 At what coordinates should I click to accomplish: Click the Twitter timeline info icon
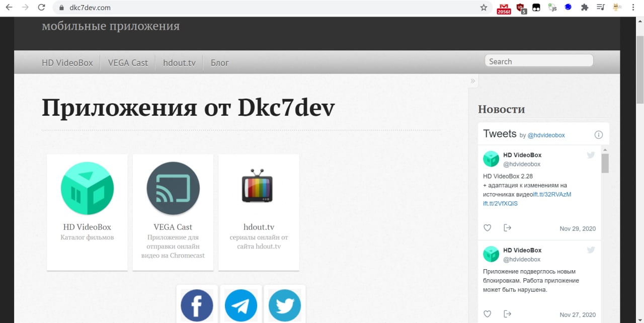click(x=599, y=135)
